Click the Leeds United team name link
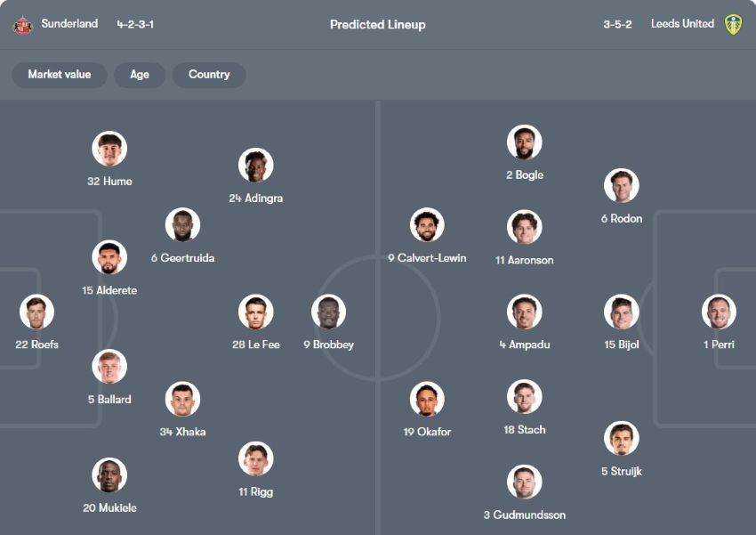The width and height of the screenshot is (756, 535). pos(682,24)
